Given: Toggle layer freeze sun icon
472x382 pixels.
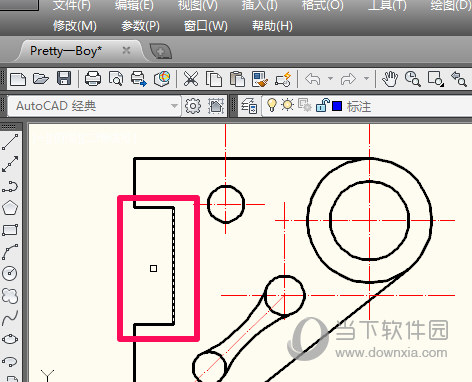Looking at the screenshot, I should [x=288, y=105].
